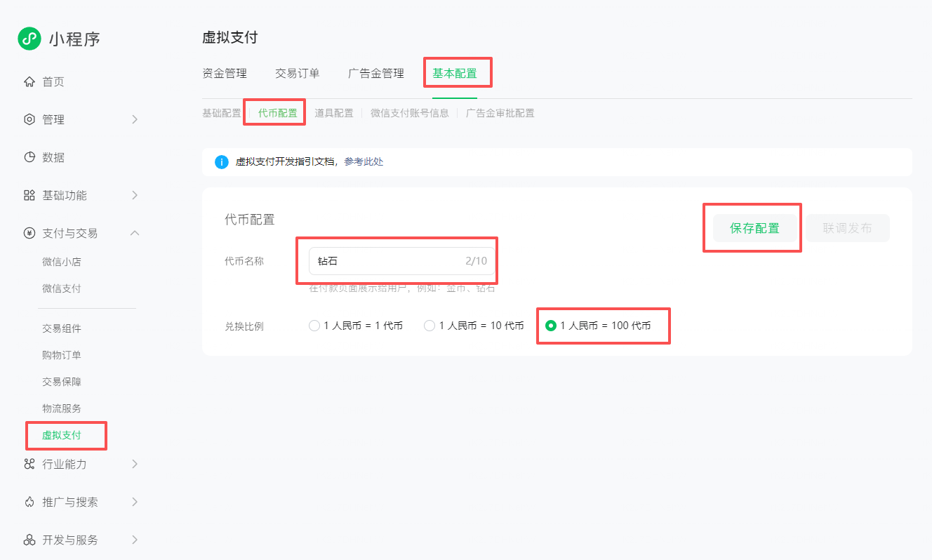
Task: Select 1 人民币 = 1 代币 ratio
Action: tap(314, 326)
